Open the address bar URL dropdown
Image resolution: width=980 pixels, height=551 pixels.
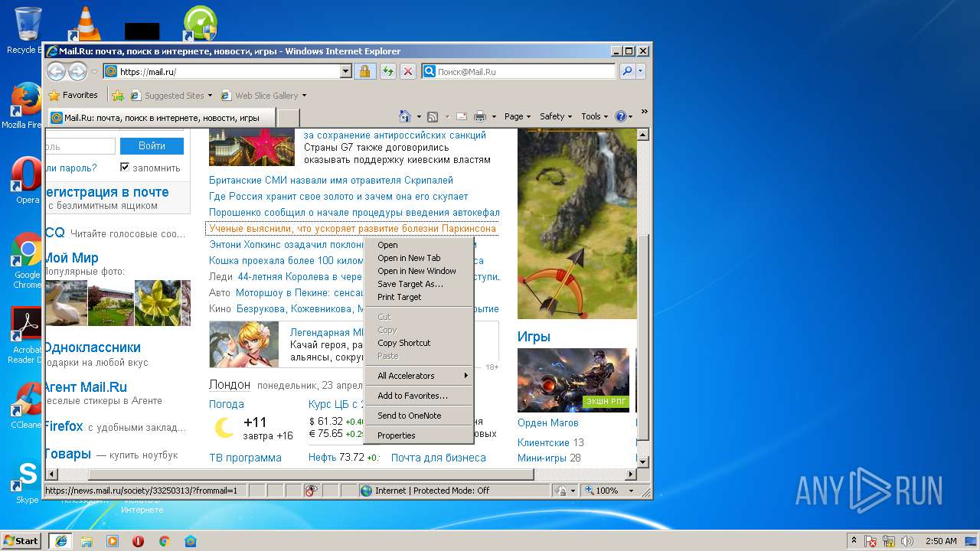coord(345,71)
